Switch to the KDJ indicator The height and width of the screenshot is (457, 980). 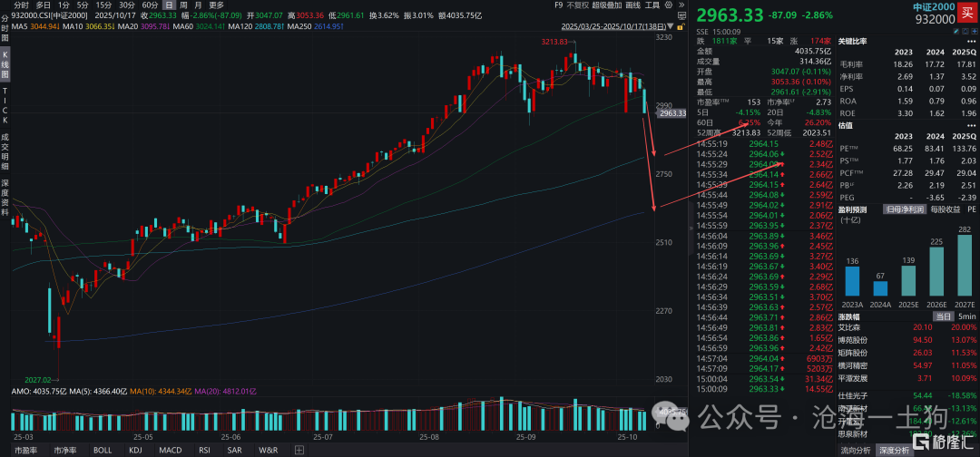point(136,450)
